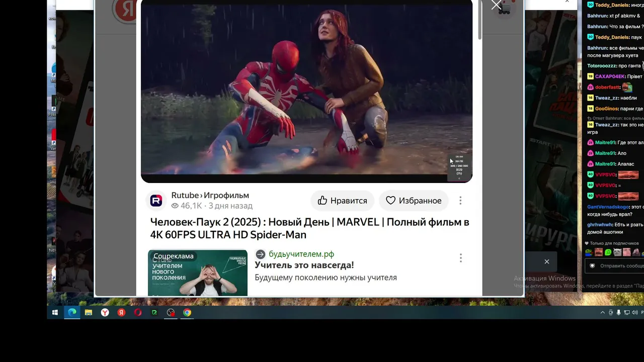Screen dimensions: 644x362
Task: Select the mustached man emote in chat
Action: [x=599, y=252]
